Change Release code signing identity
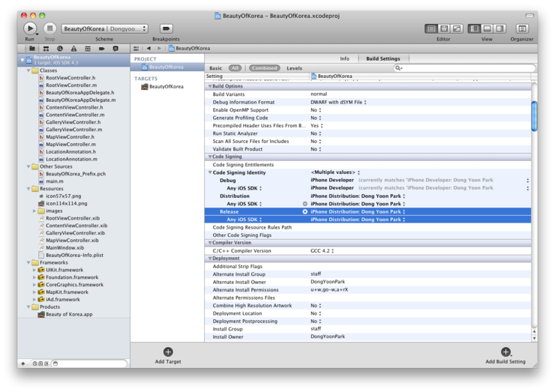Viewport: 555px width, 392px height. tap(358, 211)
